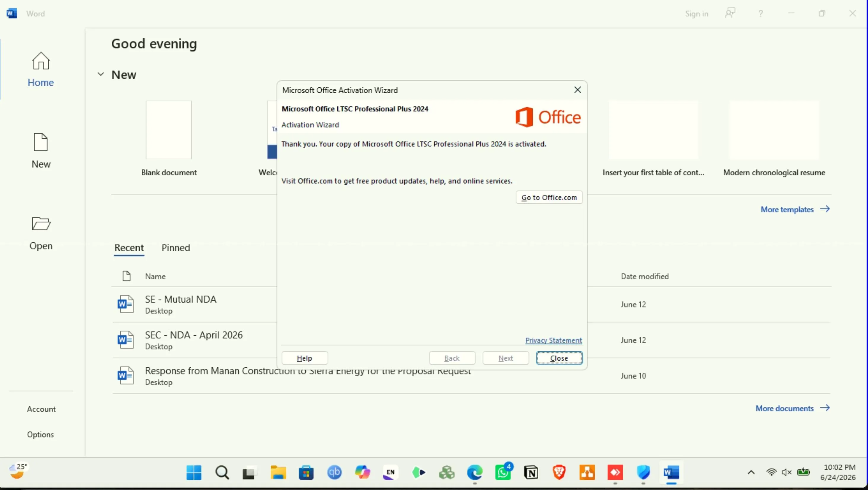Open Options in sidebar
Image resolution: width=868 pixels, height=490 pixels.
(40, 434)
